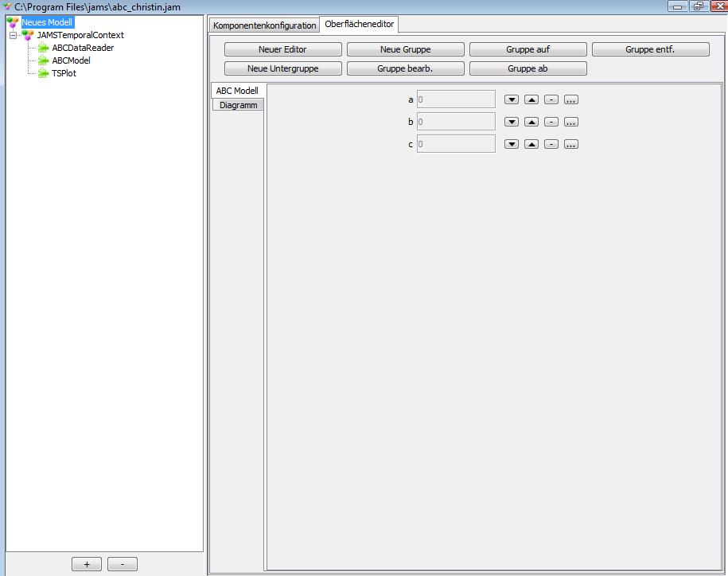
Task: Click the input field for parameter b
Action: 456,122
